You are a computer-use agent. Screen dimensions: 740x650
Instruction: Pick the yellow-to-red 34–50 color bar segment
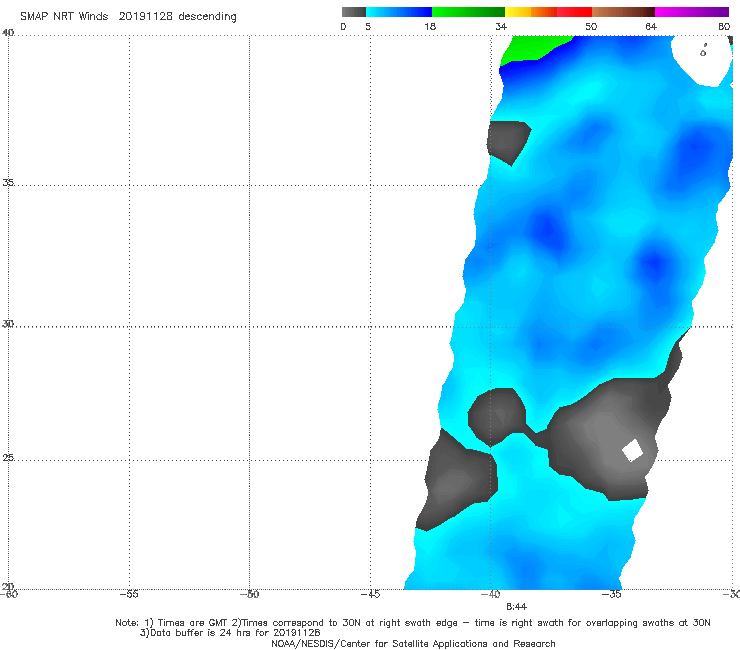(x=548, y=12)
